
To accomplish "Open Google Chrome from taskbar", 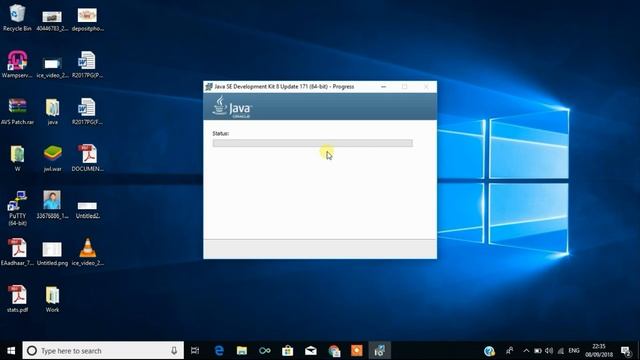I will tap(334, 351).
